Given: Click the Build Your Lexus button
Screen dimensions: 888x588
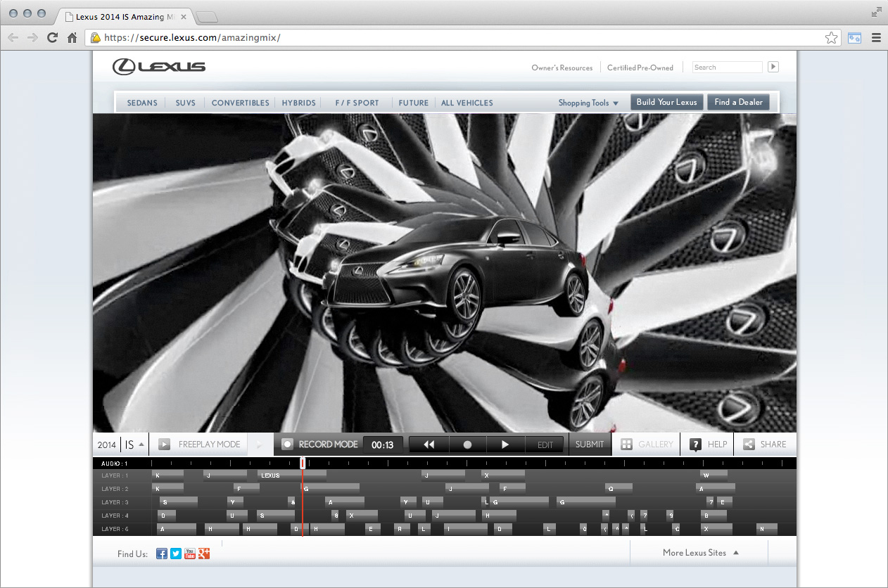Looking at the screenshot, I should coord(666,102).
